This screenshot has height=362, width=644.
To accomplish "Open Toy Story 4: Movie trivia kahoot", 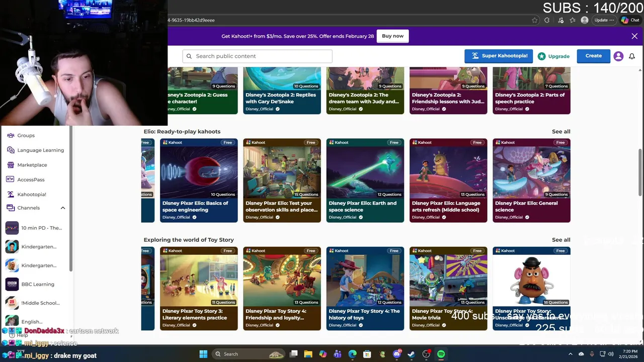I will (448, 289).
